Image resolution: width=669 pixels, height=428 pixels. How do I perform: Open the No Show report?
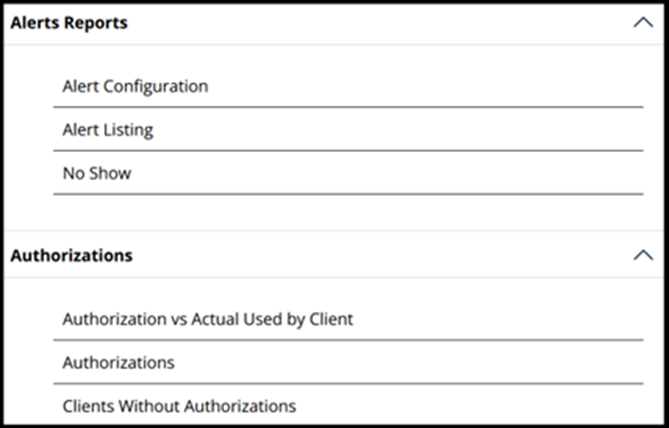pyautogui.click(x=348, y=173)
